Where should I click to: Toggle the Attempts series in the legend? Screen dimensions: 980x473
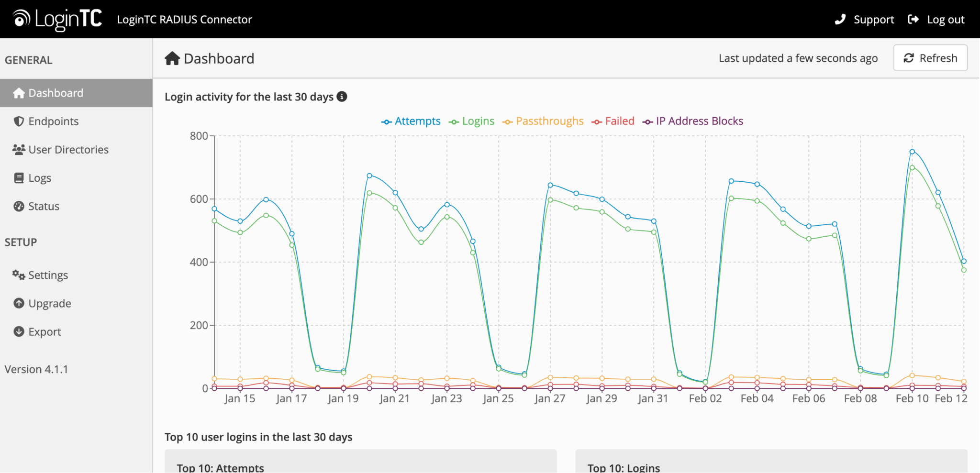(417, 121)
